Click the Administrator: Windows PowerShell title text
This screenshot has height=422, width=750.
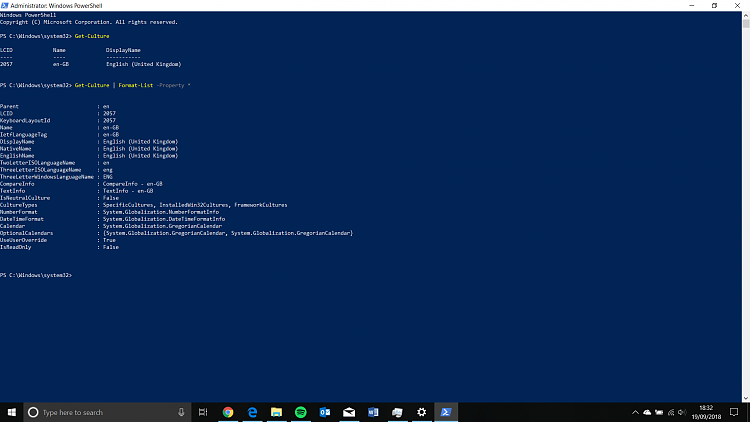point(56,6)
